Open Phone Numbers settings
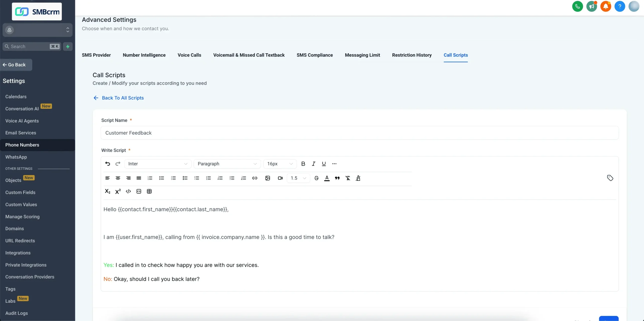This screenshot has height=321, width=644. 37,145
